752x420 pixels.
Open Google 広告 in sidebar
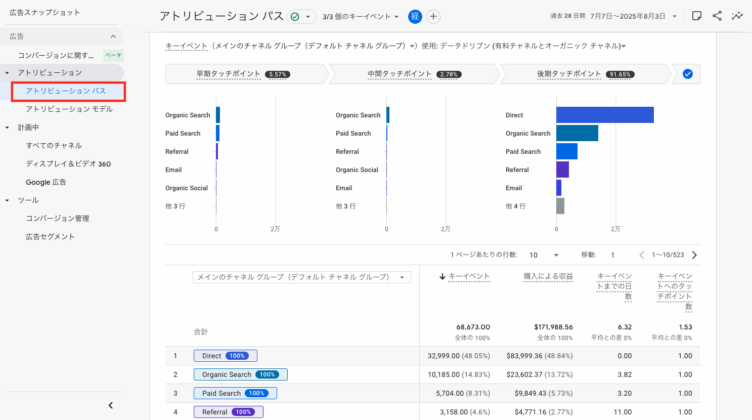(52, 182)
